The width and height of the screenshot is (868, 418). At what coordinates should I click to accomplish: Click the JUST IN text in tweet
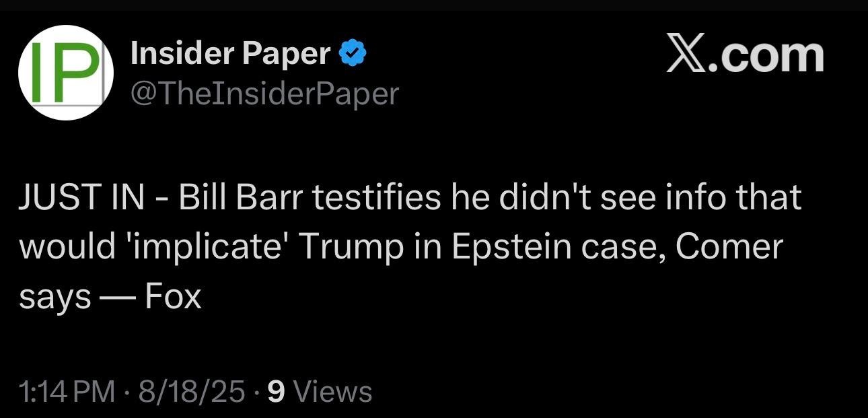(x=81, y=198)
